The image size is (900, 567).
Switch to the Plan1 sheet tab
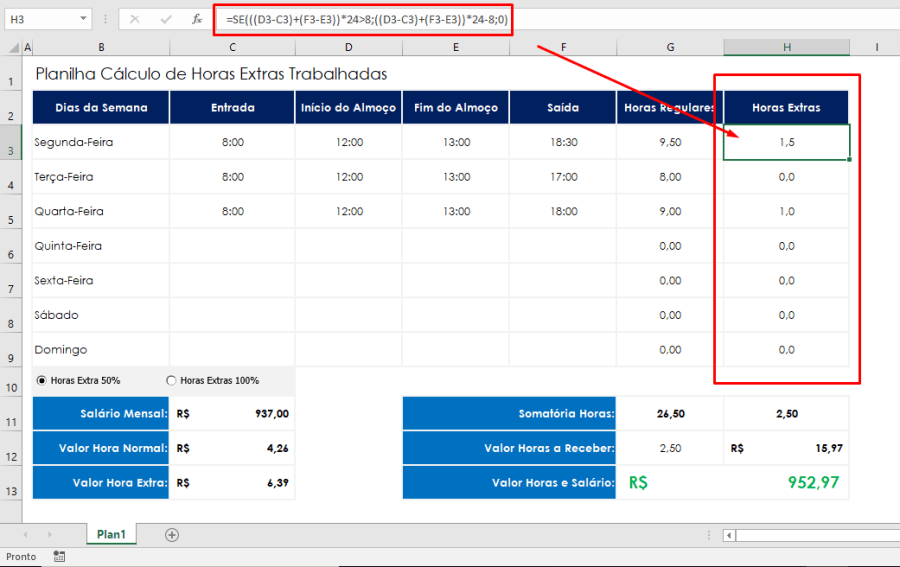(111, 534)
